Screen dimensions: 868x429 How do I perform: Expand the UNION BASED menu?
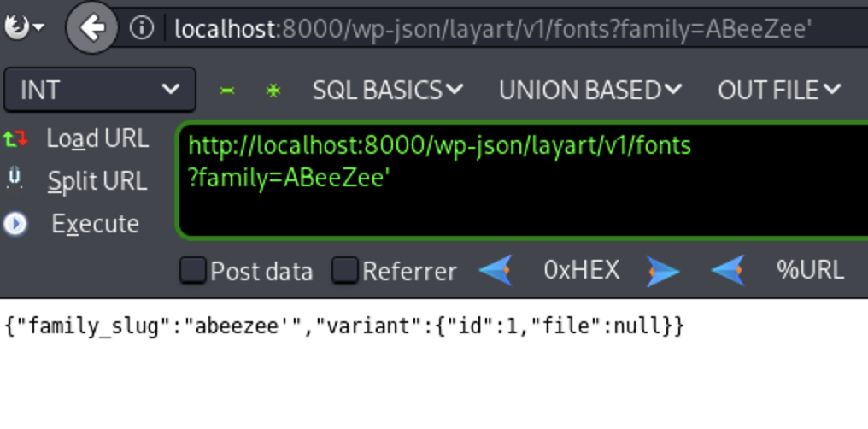[x=590, y=91]
